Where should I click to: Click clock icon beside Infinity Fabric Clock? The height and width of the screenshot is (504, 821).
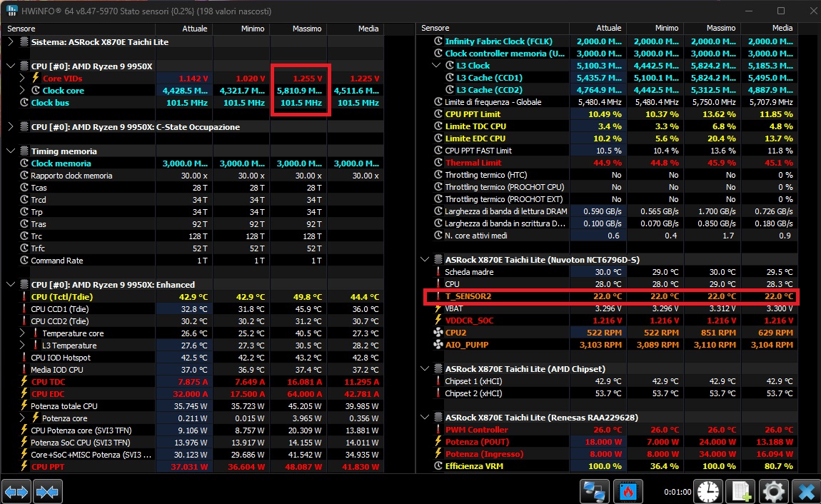(438, 41)
